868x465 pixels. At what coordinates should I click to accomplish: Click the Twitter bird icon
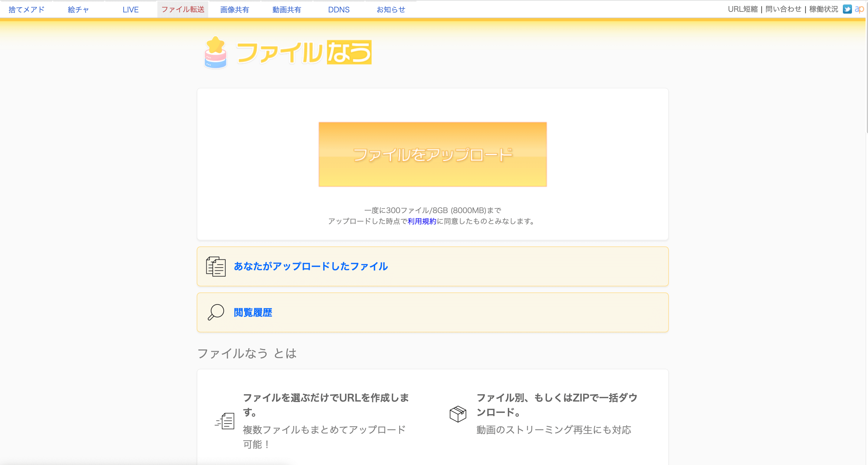click(847, 9)
